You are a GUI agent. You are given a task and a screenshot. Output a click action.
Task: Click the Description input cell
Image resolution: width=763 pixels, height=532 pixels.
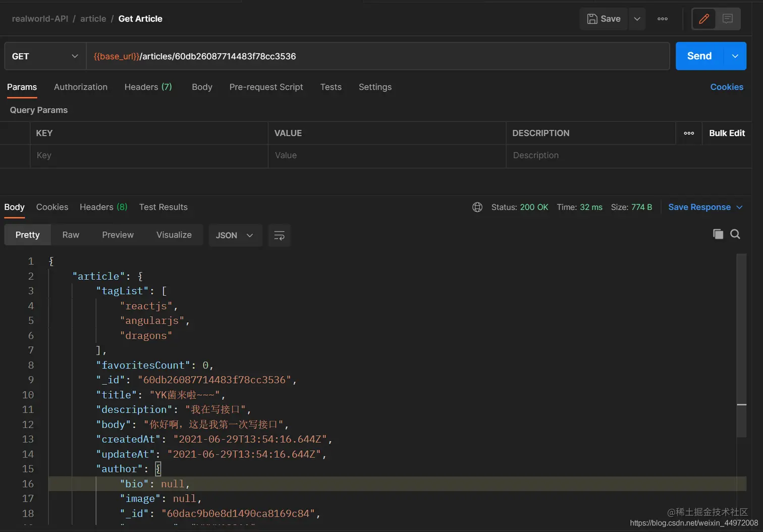[x=628, y=155]
